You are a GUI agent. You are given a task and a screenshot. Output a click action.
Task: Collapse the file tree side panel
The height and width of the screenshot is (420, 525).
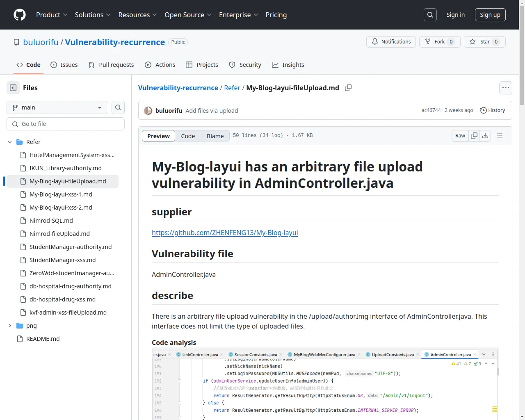[13, 88]
